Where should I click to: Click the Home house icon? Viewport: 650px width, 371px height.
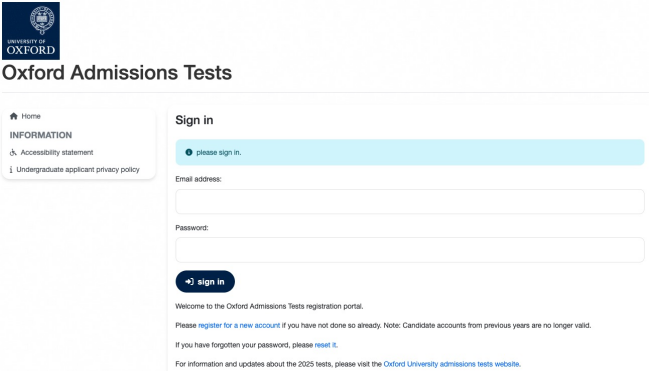14,116
